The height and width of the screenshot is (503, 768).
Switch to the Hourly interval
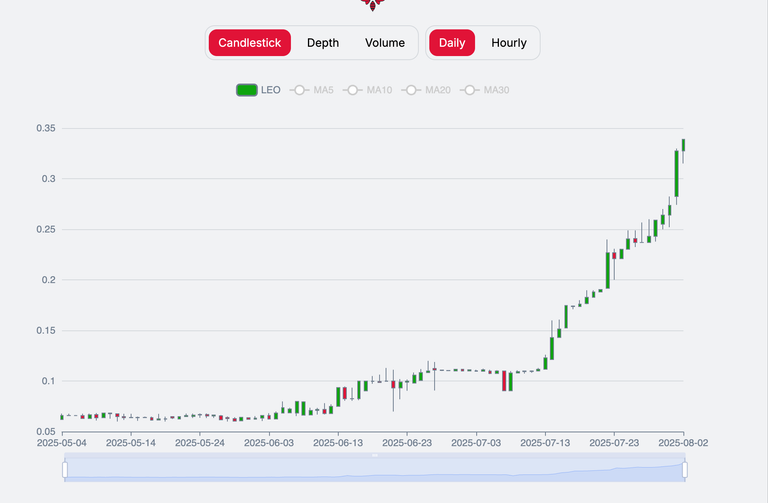(x=509, y=43)
